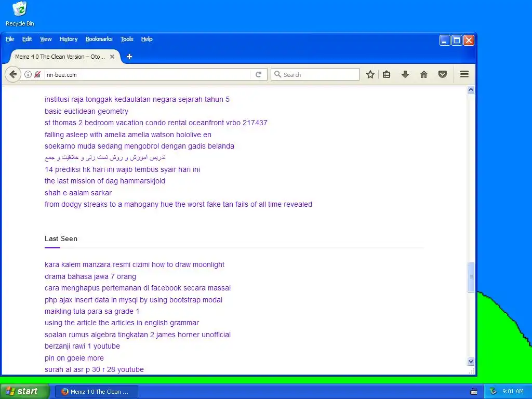This screenshot has width=532, height=399.
Task: Show bookmarks list icon in toolbar
Action: tap(387, 74)
